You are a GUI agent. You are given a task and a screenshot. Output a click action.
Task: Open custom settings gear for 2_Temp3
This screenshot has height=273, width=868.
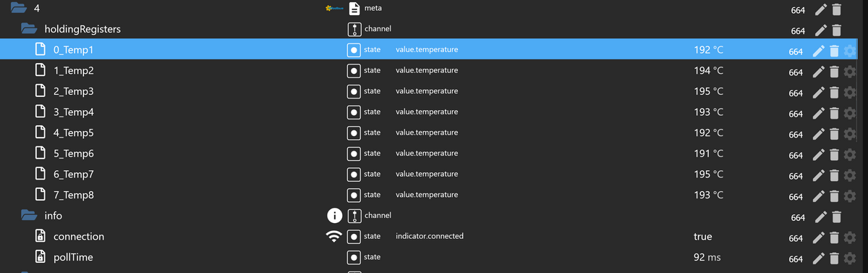850,92
